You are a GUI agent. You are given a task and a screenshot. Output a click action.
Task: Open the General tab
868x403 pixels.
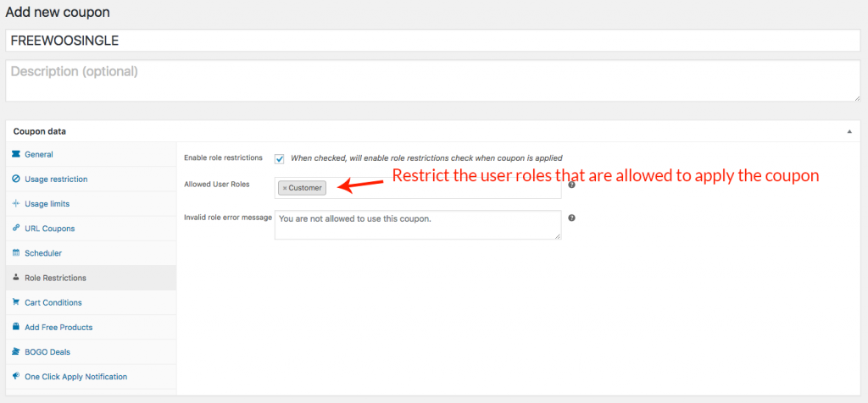point(92,154)
